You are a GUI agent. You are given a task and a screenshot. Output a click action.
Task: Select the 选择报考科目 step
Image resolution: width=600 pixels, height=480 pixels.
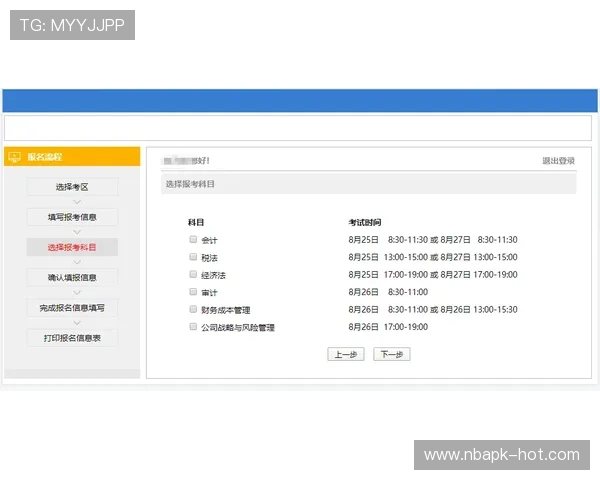(72, 247)
